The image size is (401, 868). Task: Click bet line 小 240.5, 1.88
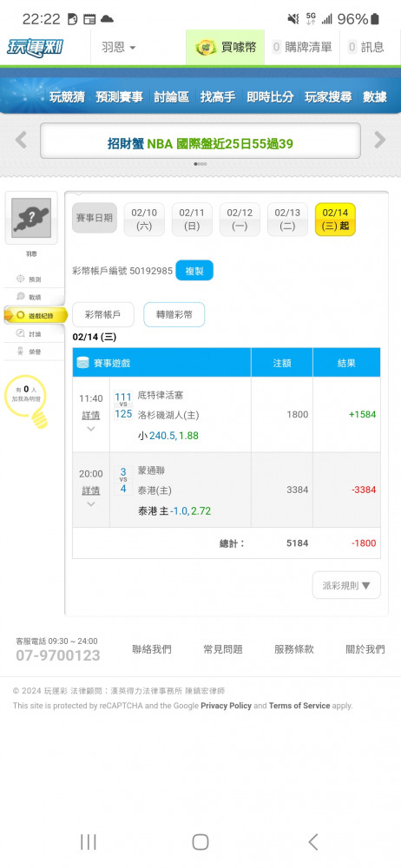[168, 436]
